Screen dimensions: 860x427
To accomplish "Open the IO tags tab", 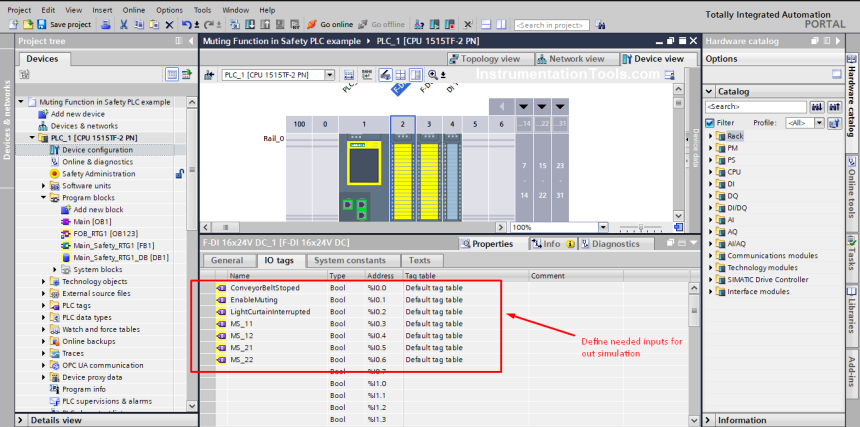I will [x=279, y=260].
